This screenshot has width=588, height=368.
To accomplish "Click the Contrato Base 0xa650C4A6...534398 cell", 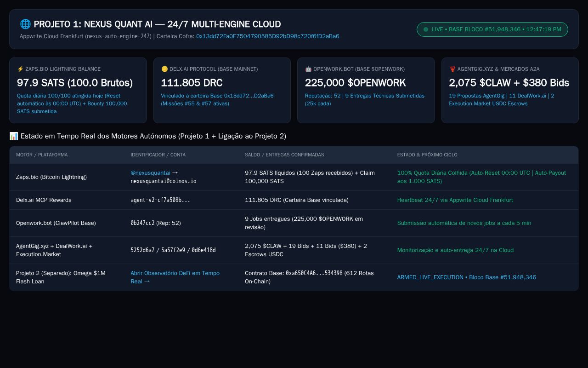I will tap(309, 277).
